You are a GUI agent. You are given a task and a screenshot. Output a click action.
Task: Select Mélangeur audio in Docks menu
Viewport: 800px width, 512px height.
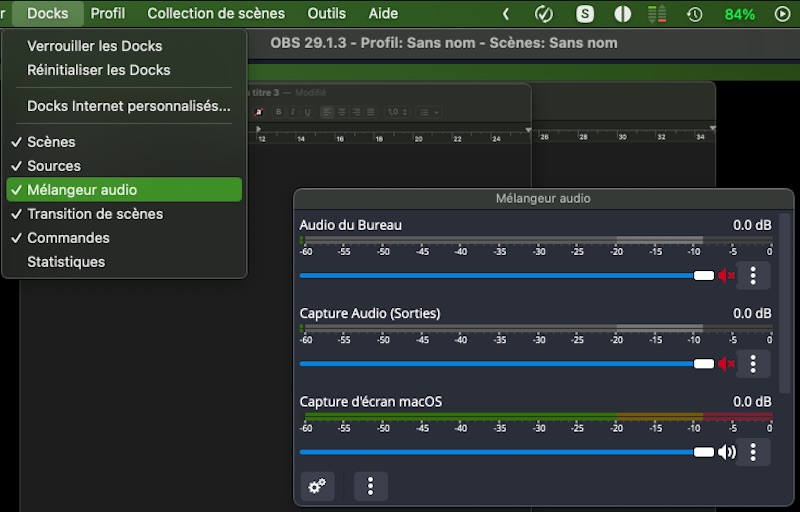pos(82,190)
